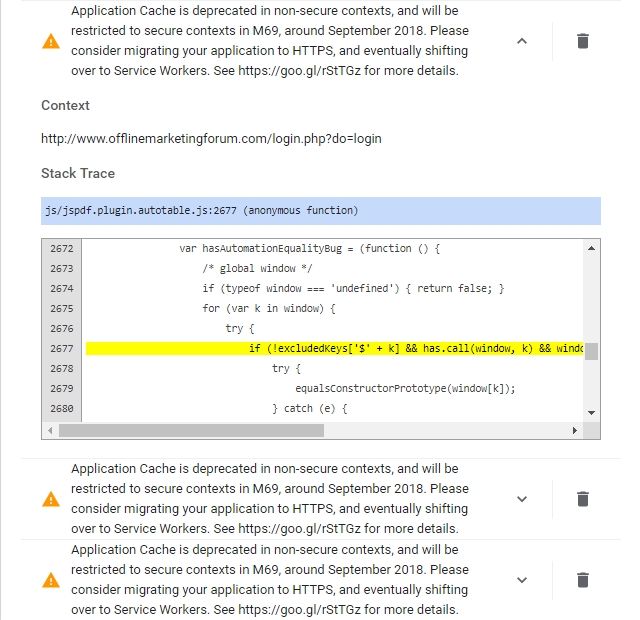Expand the second Application Cache warning
The width and height of the screenshot is (640, 620).
tap(522, 499)
